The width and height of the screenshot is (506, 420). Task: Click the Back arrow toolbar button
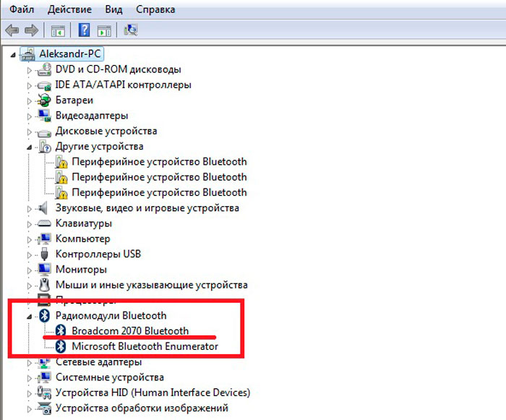pyautogui.click(x=12, y=30)
